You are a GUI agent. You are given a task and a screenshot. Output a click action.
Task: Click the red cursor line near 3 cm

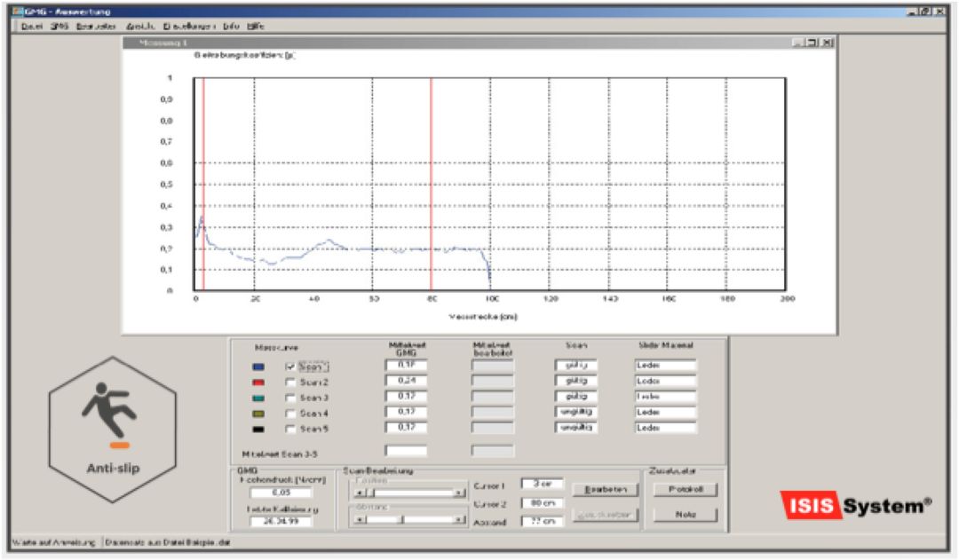coord(203,184)
